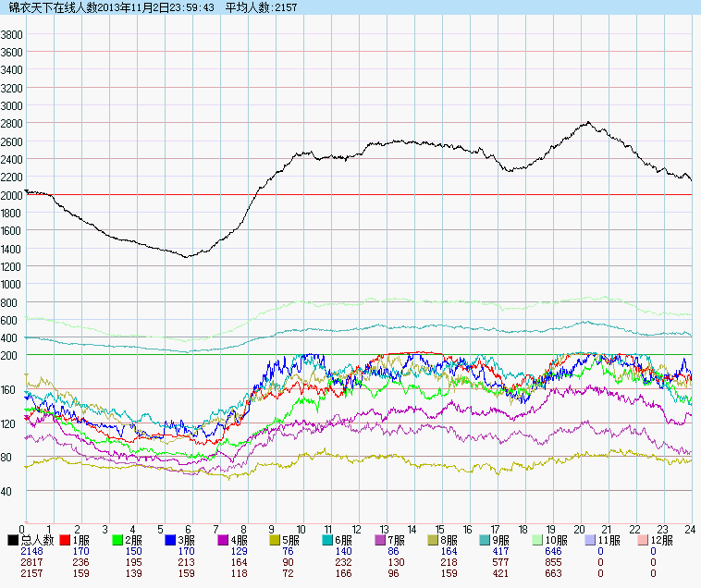
Task: Select the teal 9服 legend swatch
Action: 487,540
